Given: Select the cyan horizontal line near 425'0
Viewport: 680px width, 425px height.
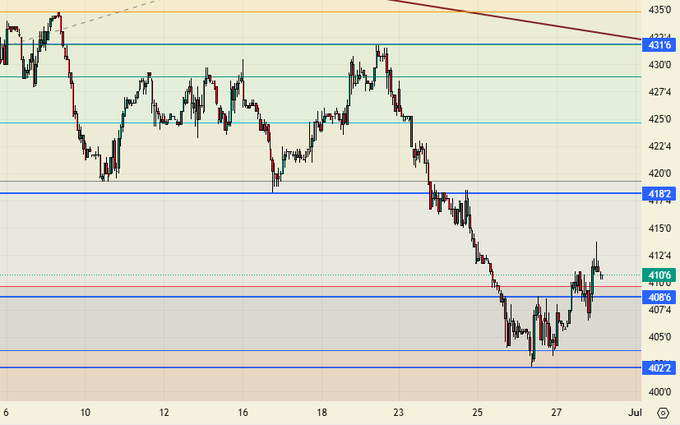Looking at the screenshot, I should coord(300,123).
